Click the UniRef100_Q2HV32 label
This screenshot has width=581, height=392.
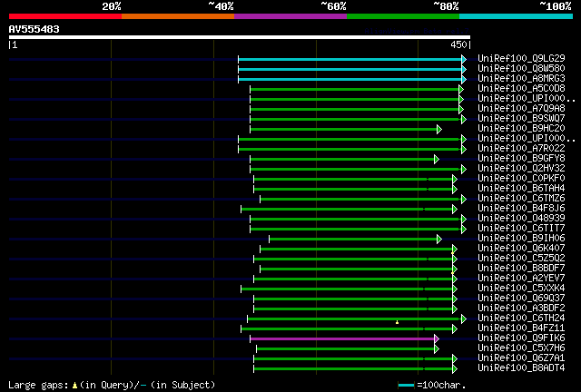[x=521, y=168]
